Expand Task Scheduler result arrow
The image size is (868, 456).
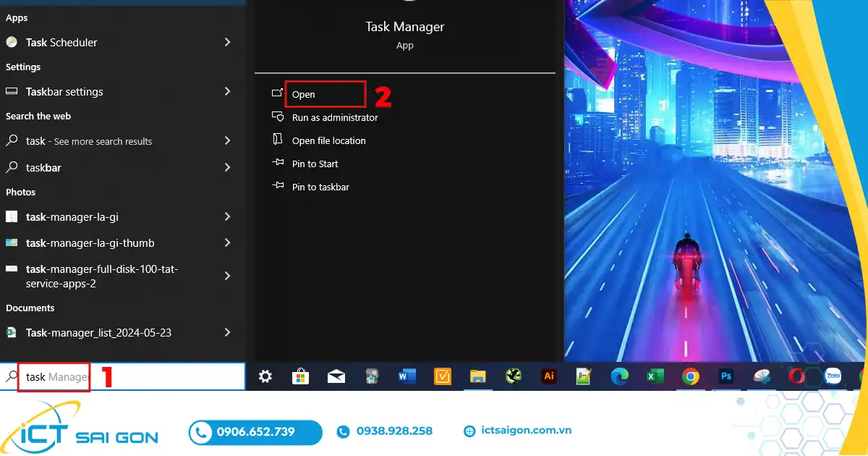pyautogui.click(x=227, y=42)
